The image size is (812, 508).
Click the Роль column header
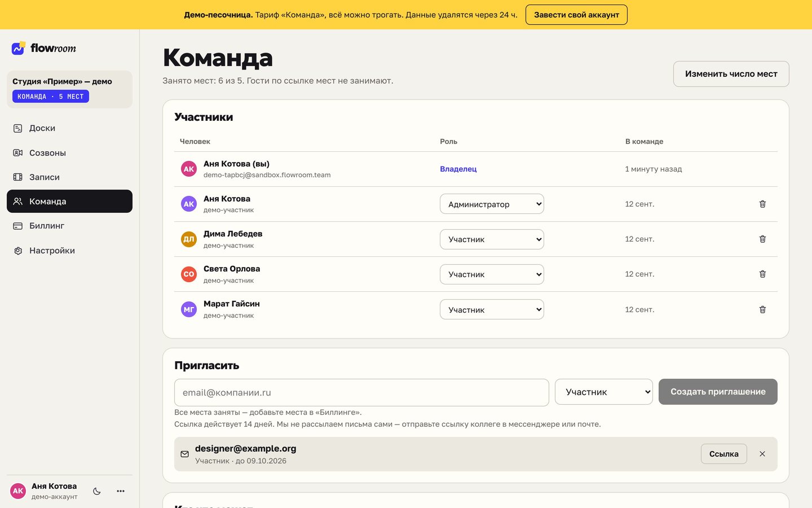point(449,141)
